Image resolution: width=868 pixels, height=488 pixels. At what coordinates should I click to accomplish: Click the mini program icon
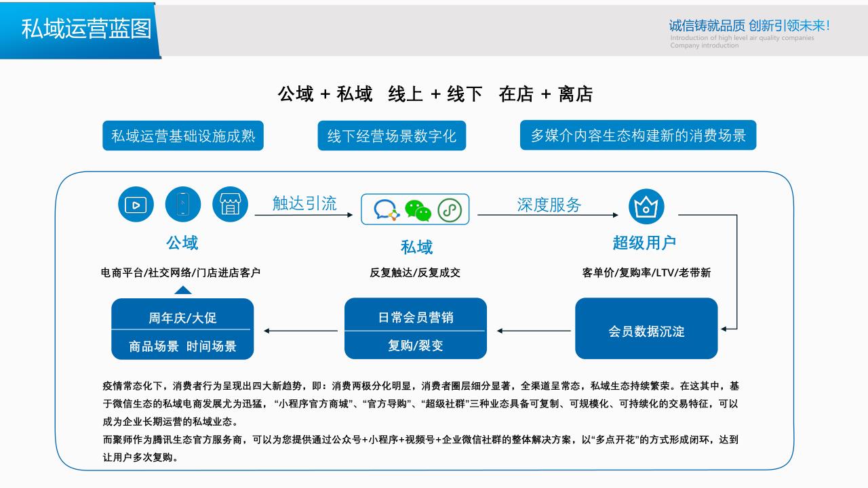[x=449, y=210]
